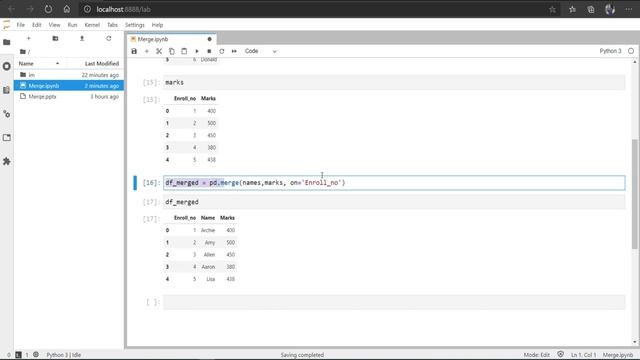
Task: Open the Run menu
Action: 72,25
